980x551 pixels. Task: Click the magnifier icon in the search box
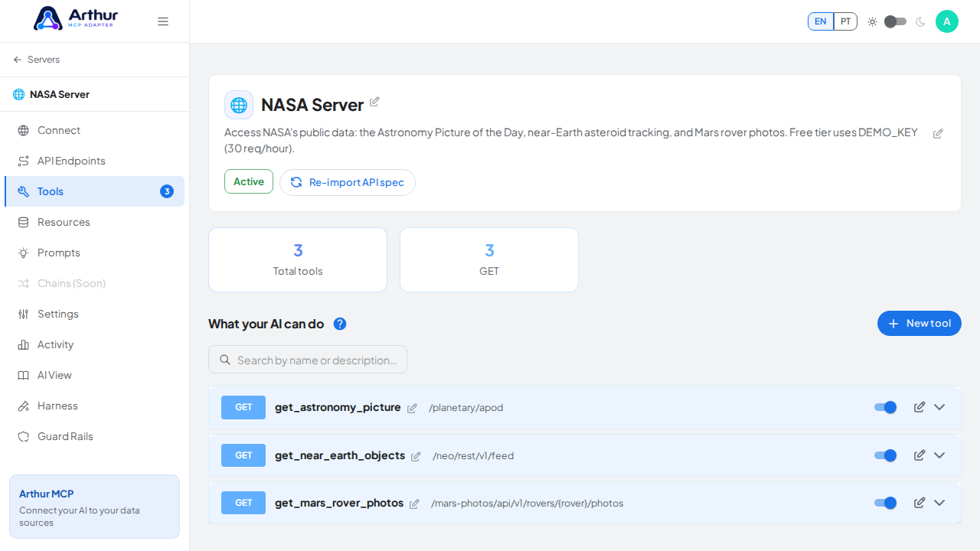(x=225, y=360)
